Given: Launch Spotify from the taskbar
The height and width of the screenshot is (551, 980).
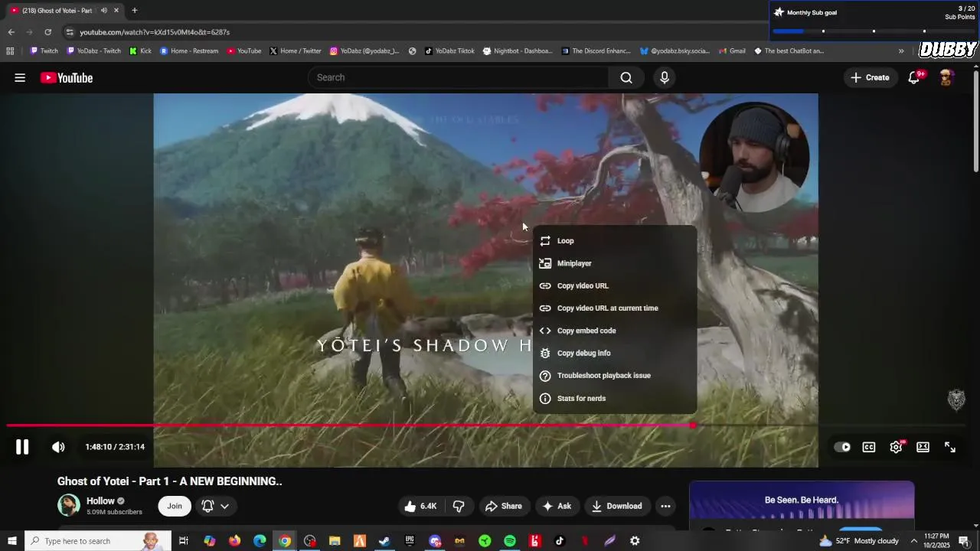Looking at the screenshot, I should [x=510, y=541].
